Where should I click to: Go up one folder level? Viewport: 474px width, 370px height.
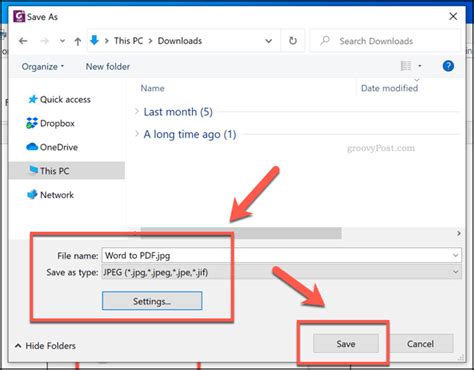click(x=78, y=41)
